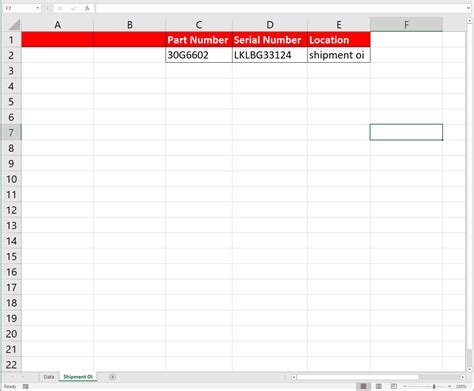Click next sheet navigation arrow
The height and width of the screenshot is (391, 474).
click(x=23, y=377)
